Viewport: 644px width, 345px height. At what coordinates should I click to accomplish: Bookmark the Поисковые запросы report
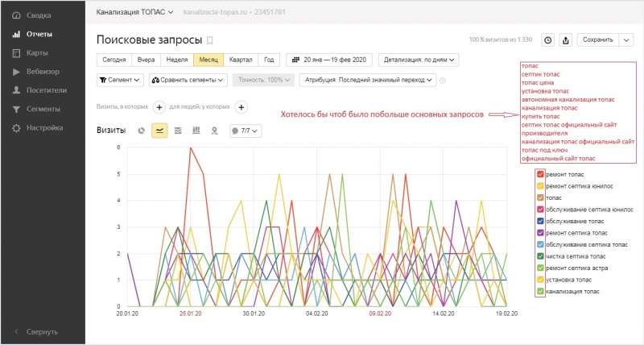(x=211, y=39)
